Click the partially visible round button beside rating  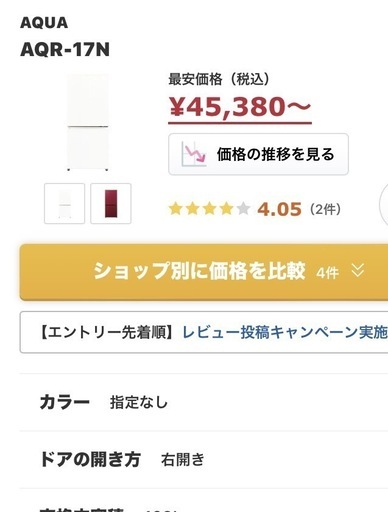tap(384, 204)
